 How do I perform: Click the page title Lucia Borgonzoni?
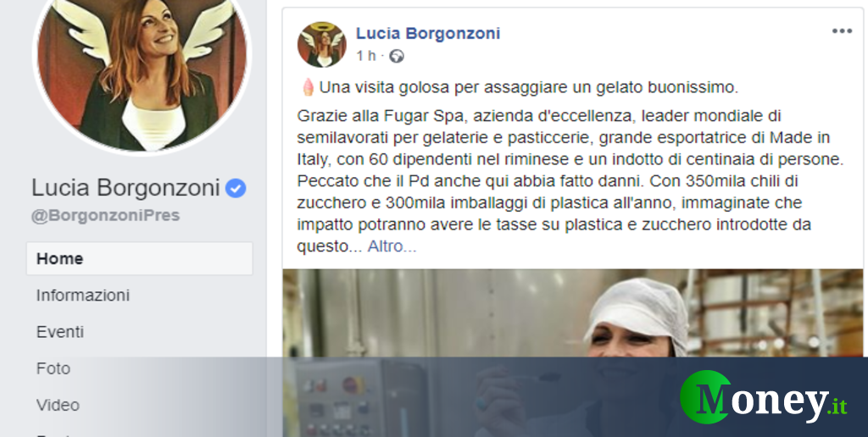click(125, 187)
